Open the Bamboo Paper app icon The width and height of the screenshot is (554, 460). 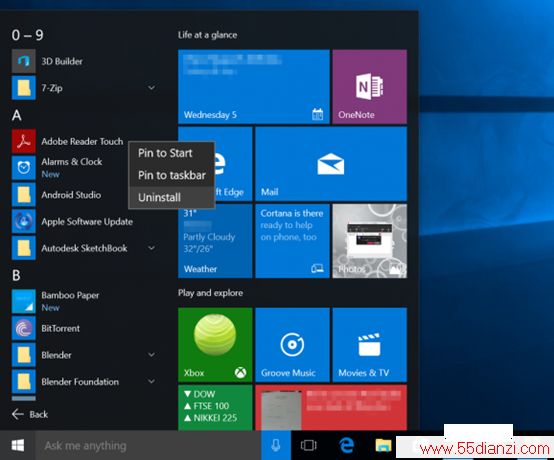point(24,301)
